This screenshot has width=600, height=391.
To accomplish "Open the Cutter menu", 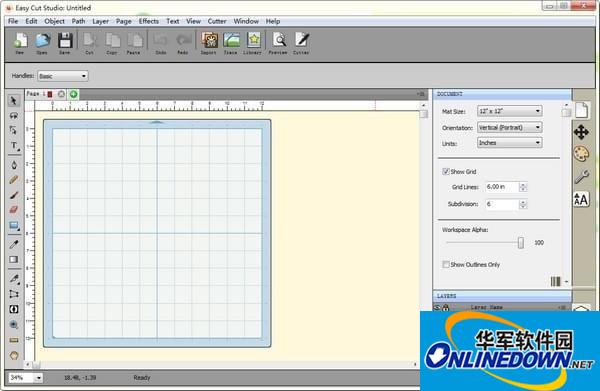I will (217, 21).
